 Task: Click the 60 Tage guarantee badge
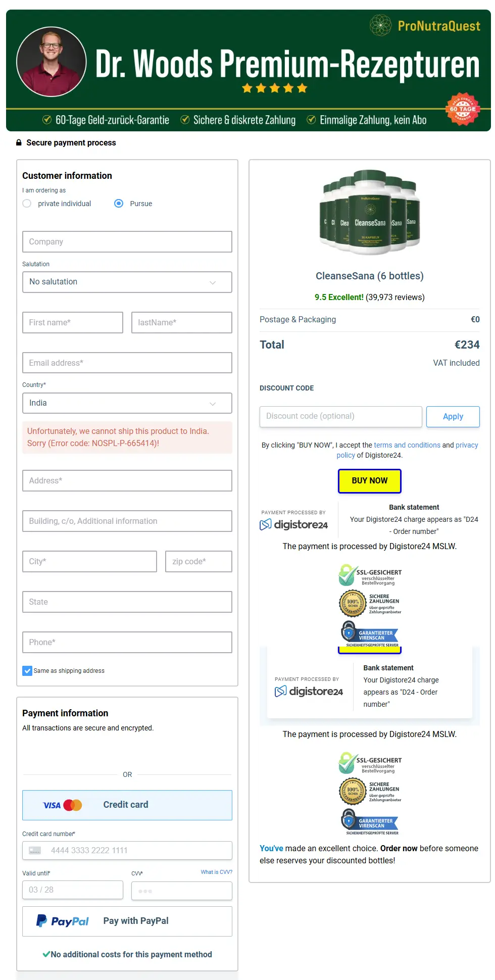coord(463,109)
